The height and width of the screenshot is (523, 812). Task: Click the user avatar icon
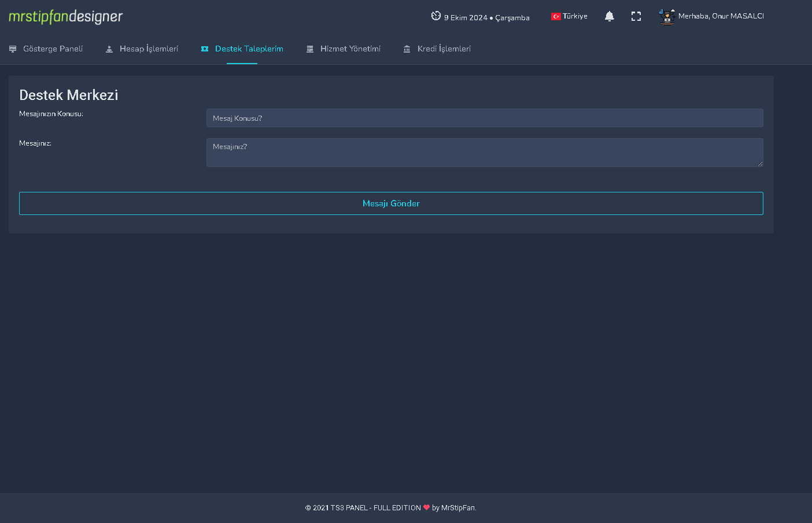(x=667, y=16)
